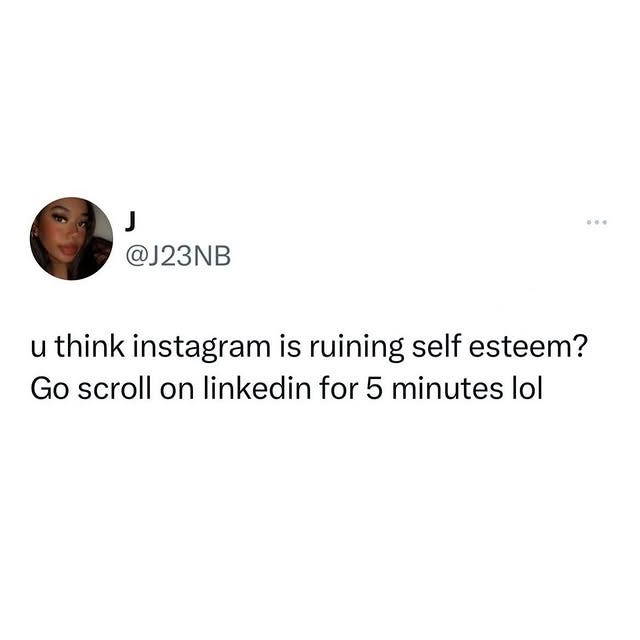Click the word 'on' before linkedin
The image size is (640, 640).
point(177,391)
